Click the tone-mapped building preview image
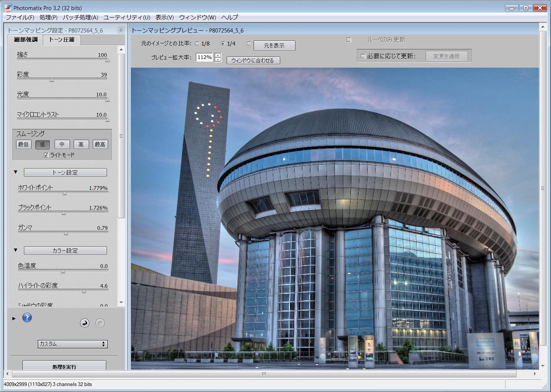Image resolution: width=551 pixels, height=392 pixels. [x=335, y=219]
